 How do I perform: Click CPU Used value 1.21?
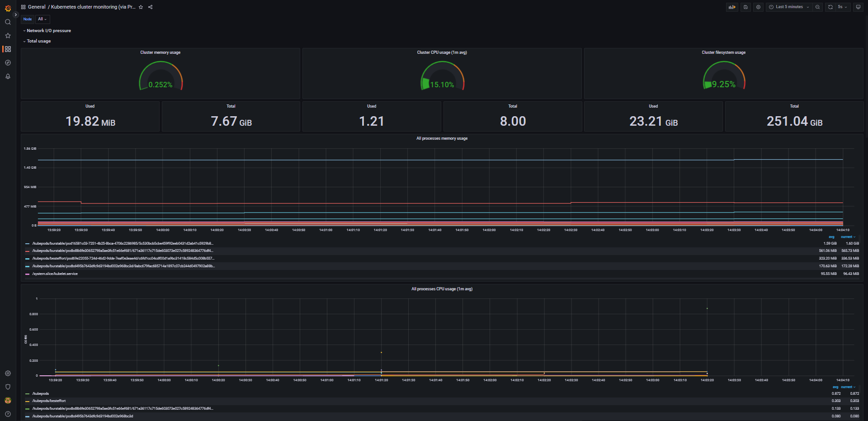click(372, 121)
